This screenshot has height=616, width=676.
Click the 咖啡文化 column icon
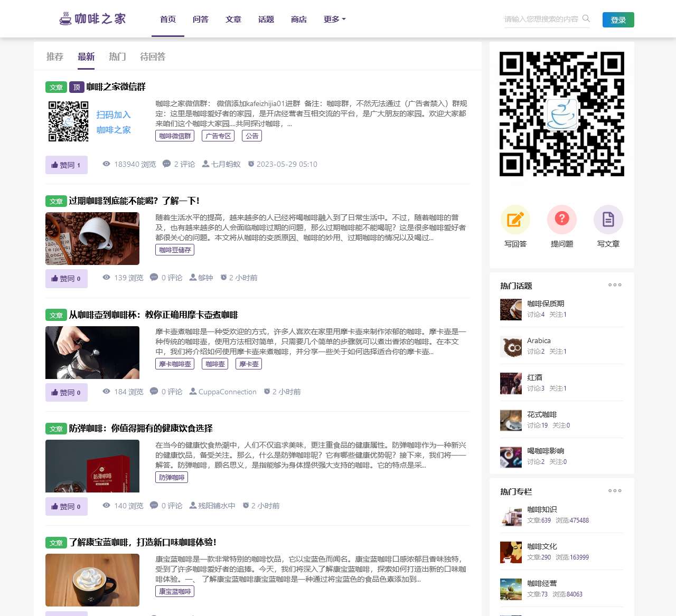coord(511,552)
